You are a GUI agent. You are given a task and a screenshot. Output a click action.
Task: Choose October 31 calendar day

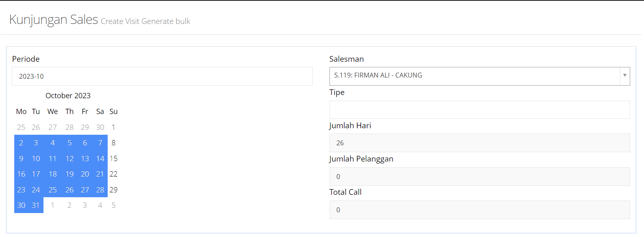[36, 205]
